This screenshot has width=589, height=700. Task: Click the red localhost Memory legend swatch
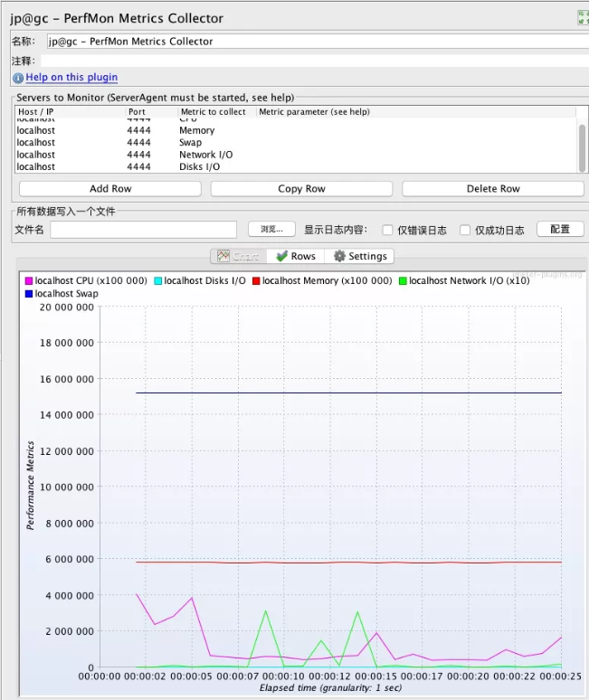tap(256, 280)
